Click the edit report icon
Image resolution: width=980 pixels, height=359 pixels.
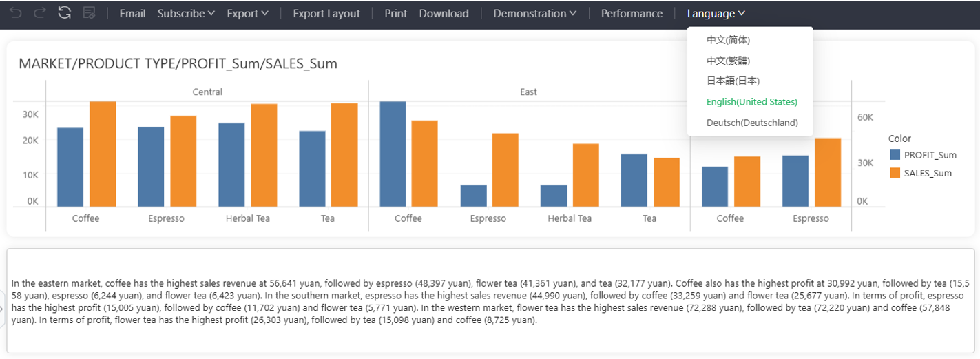coord(89,13)
